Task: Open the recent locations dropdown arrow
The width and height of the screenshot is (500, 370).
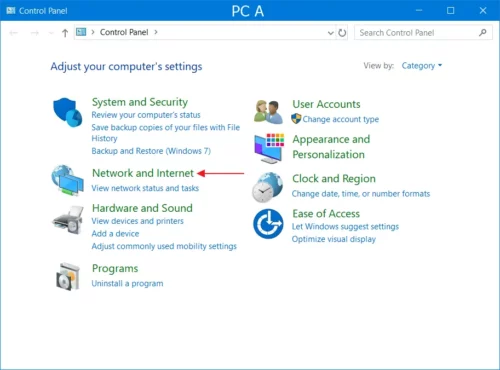Action: (x=51, y=33)
